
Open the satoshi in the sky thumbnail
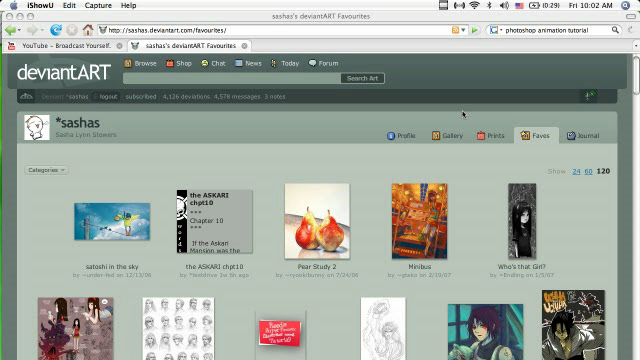tap(112, 221)
